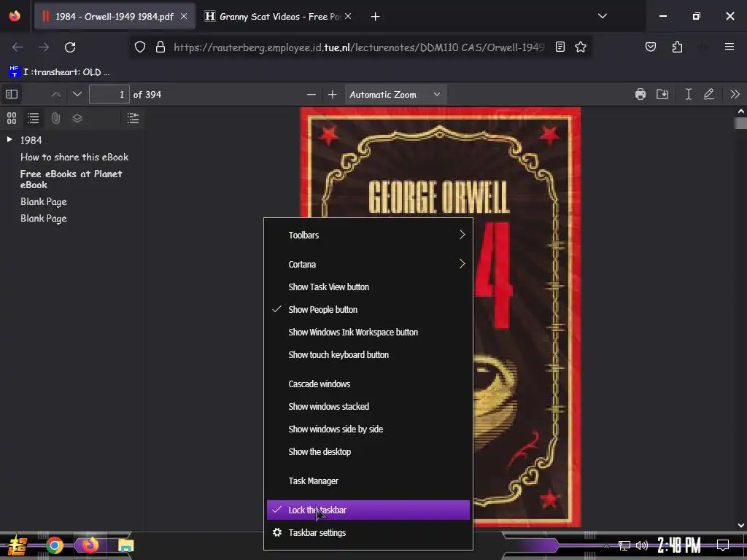Go back in browser history
The width and height of the screenshot is (747, 560).
(x=18, y=47)
